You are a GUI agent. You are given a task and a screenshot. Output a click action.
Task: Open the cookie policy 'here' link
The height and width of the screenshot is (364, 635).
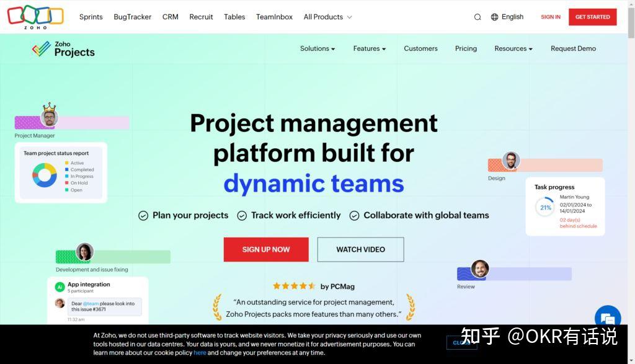pos(200,353)
